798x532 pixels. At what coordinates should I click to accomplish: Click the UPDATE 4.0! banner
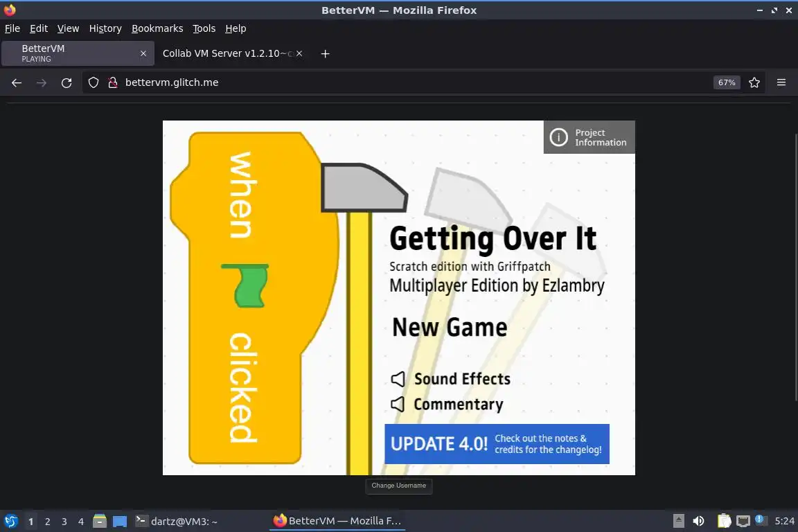497,444
